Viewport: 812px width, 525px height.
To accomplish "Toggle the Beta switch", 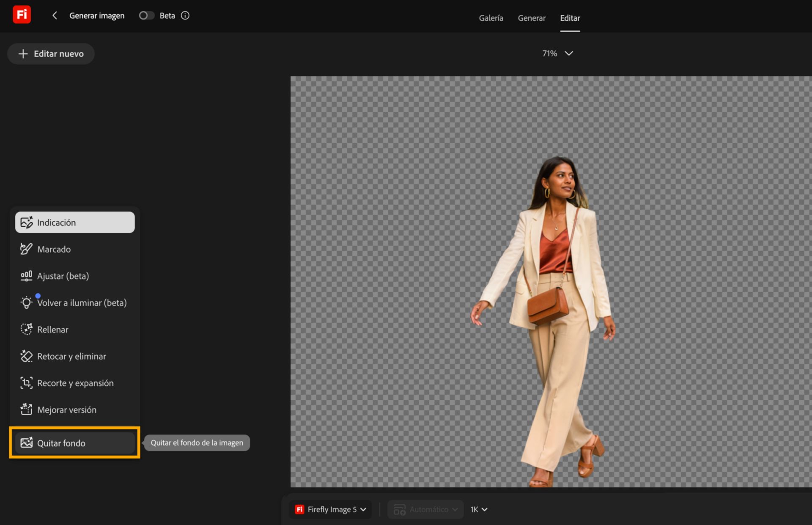I will click(146, 16).
